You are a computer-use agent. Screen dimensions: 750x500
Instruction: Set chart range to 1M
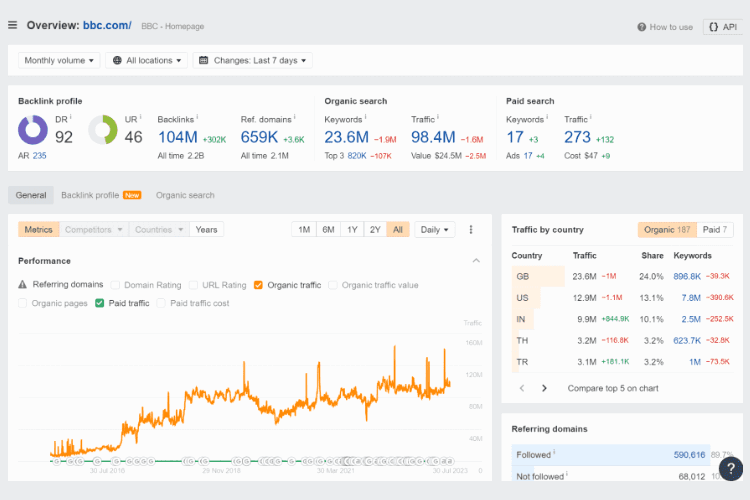click(x=304, y=230)
